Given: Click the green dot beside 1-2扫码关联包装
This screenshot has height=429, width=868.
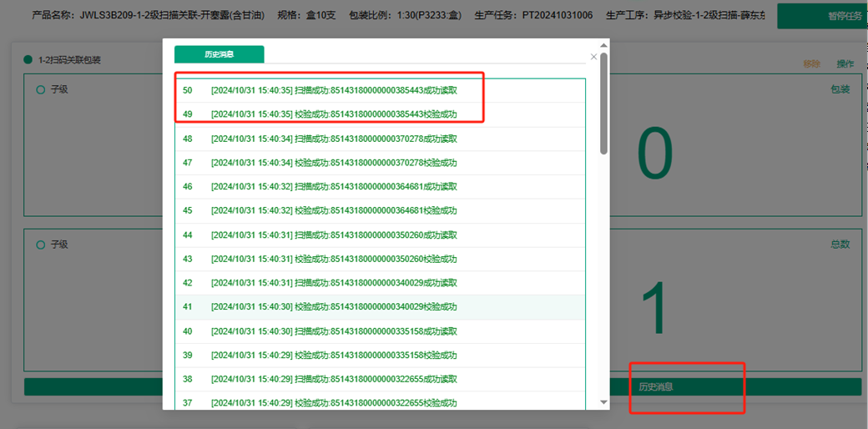Looking at the screenshot, I should pyautogui.click(x=28, y=60).
